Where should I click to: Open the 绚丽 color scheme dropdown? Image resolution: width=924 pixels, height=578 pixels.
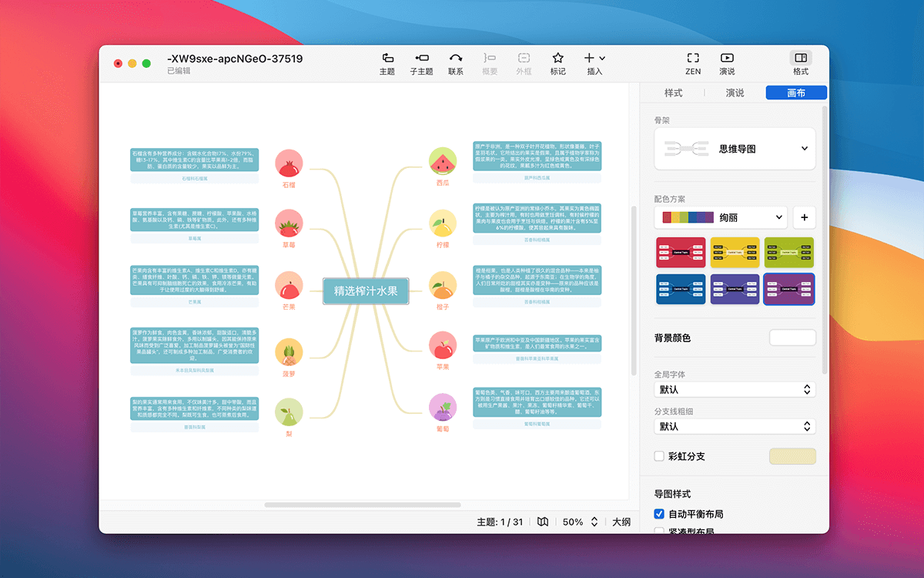pos(721,217)
